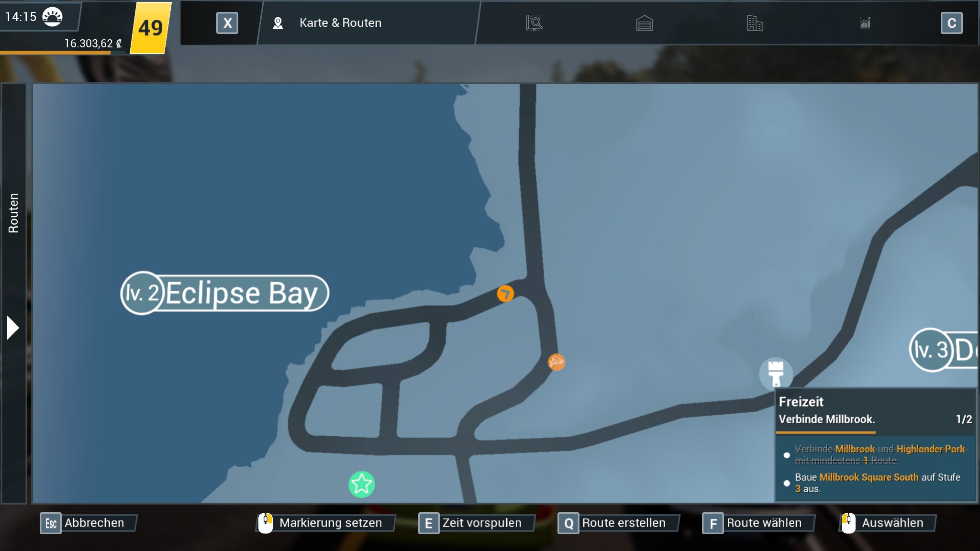Open the map search tab icon
This screenshot has width=980, height=551.
coord(534,23)
